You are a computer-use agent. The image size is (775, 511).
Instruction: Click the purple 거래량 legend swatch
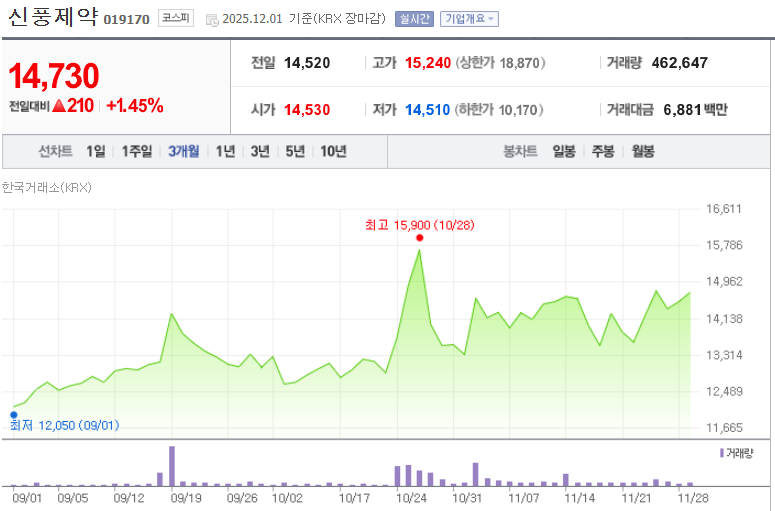tap(722, 453)
